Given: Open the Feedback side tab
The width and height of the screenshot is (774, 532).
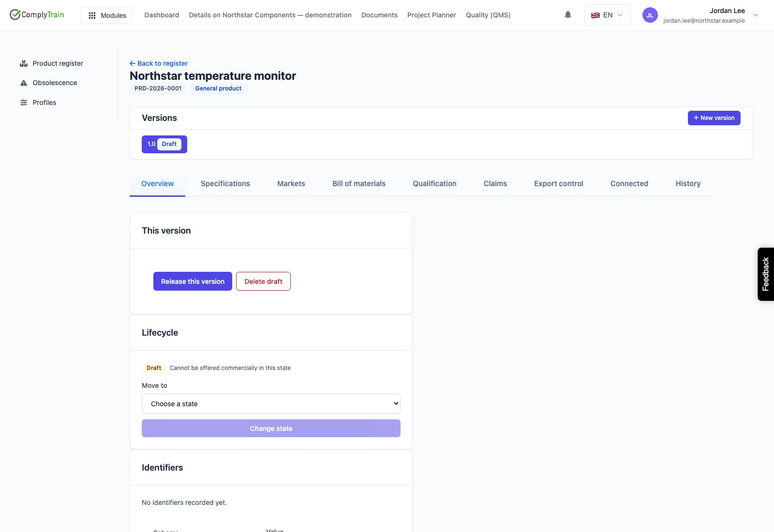Looking at the screenshot, I should pos(765,274).
